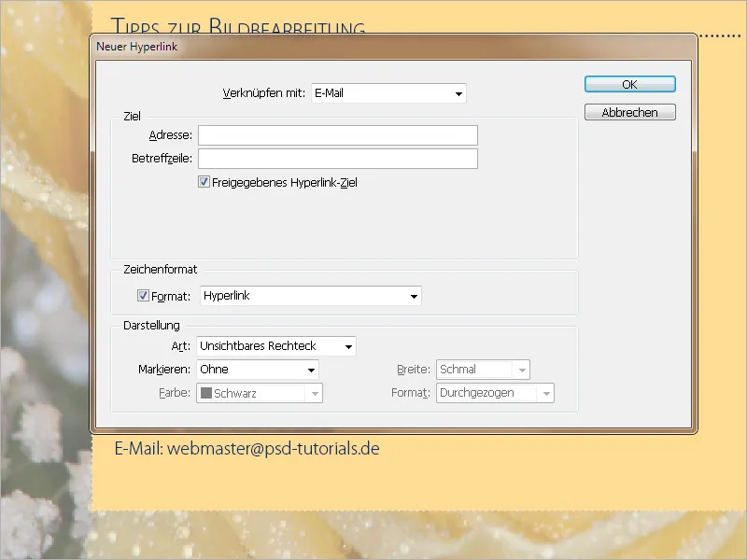Click the Adresse input field
This screenshot has width=747, height=560.
pos(338,135)
